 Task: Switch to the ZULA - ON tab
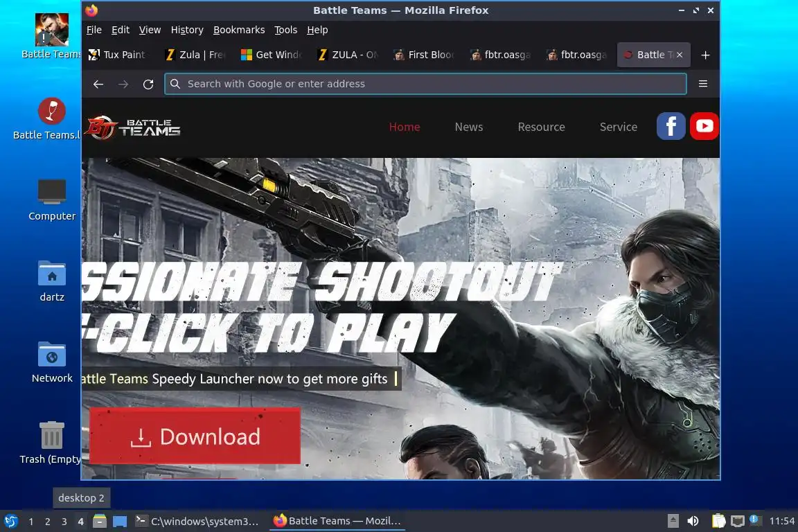[x=348, y=55]
